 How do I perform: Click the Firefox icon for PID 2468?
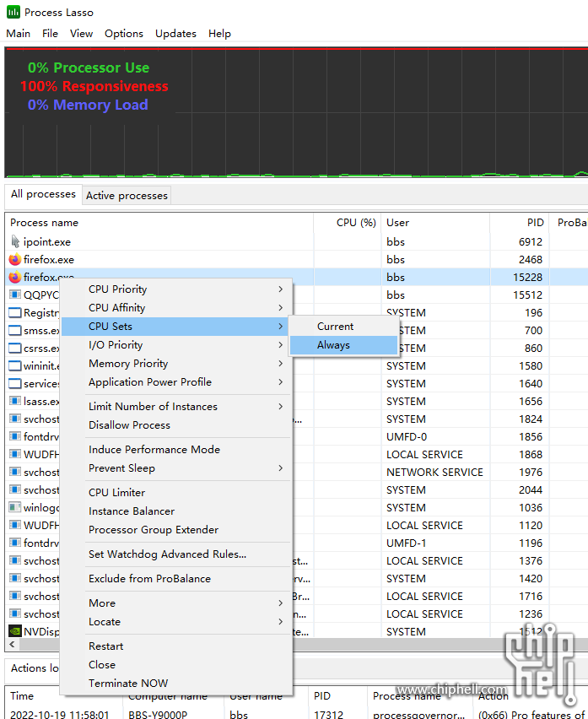click(x=15, y=260)
